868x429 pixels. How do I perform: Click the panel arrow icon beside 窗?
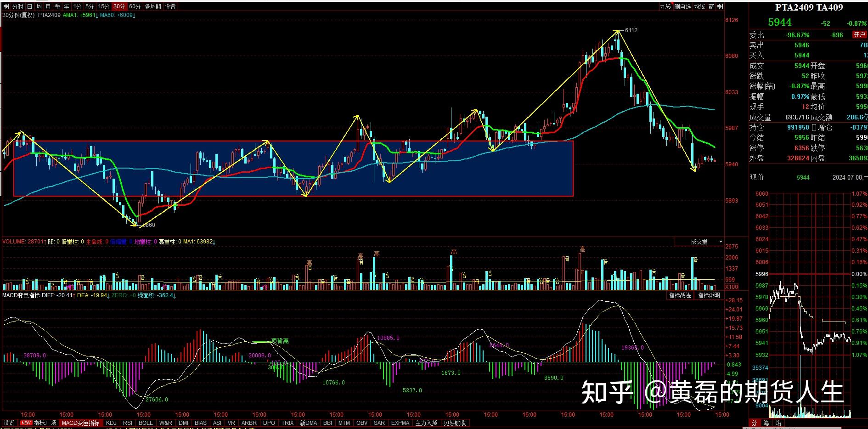(721, 6)
